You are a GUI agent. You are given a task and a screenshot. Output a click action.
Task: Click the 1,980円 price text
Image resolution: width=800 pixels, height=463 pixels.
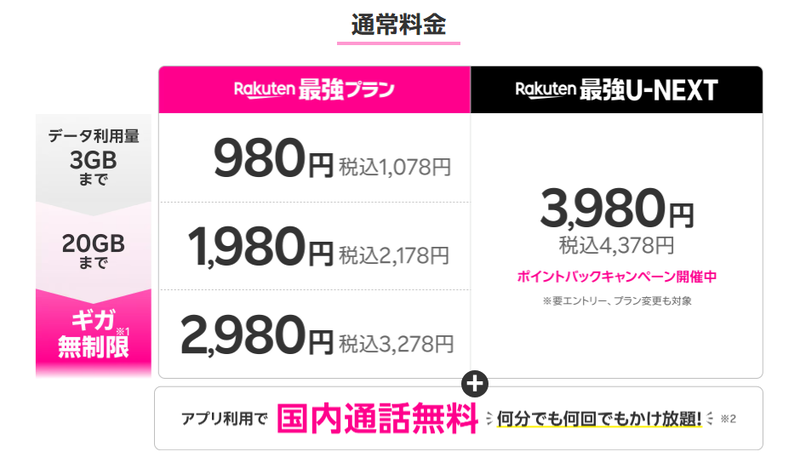[x=260, y=247]
